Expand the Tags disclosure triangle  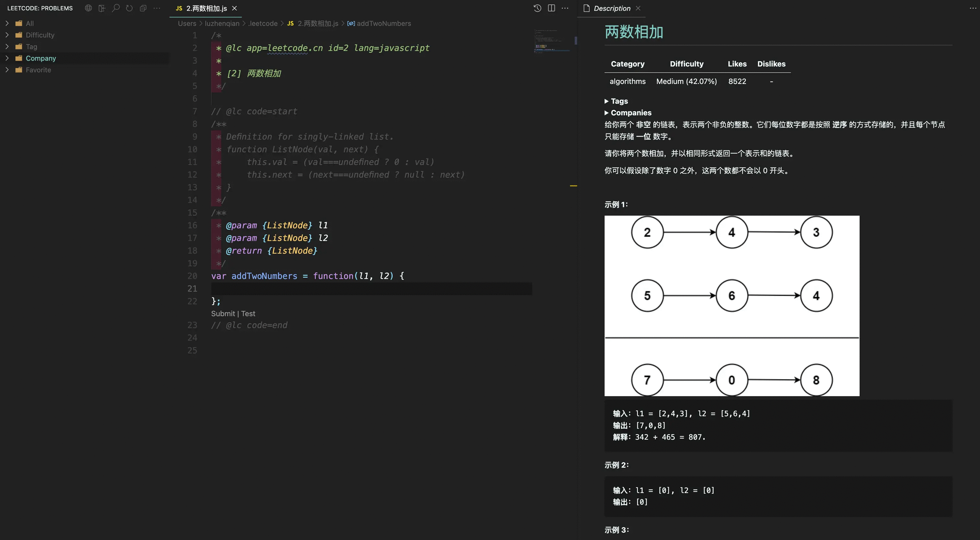tap(607, 101)
